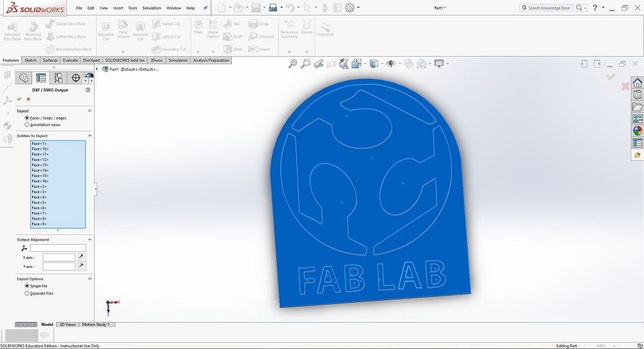Open the DimXpertManager crosshair tab

click(75, 78)
